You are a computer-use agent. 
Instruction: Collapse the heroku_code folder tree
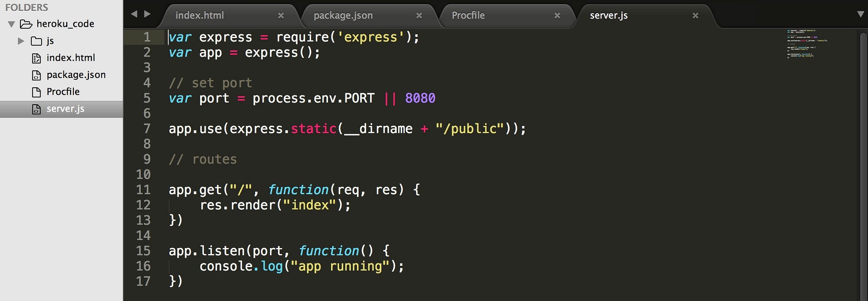coord(12,24)
